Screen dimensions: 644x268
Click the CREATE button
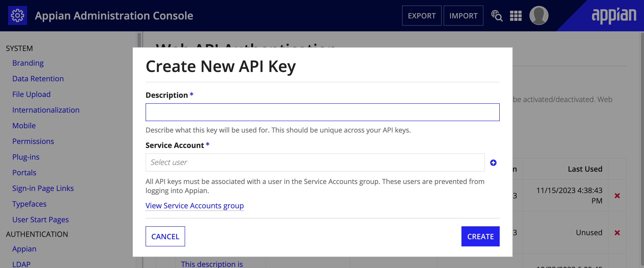[480, 236]
